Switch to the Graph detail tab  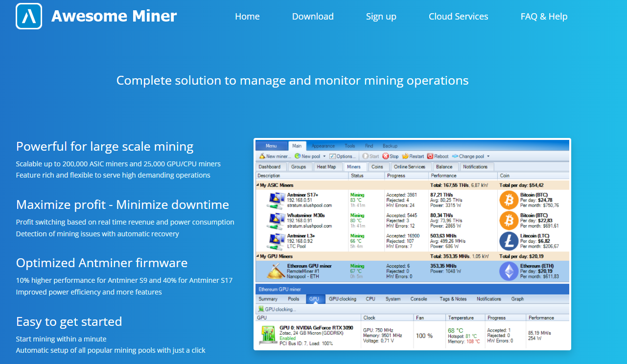[517, 299]
